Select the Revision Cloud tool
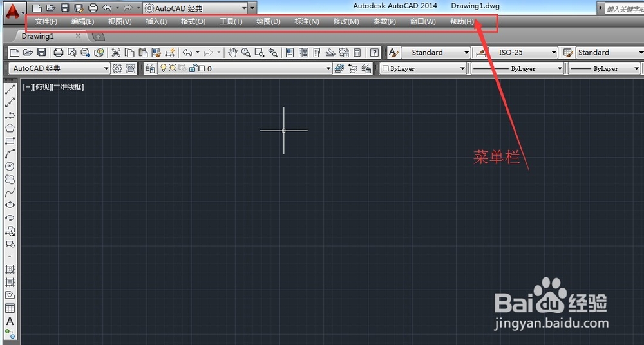The width and height of the screenshot is (644, 345). (x=10, y=179)
